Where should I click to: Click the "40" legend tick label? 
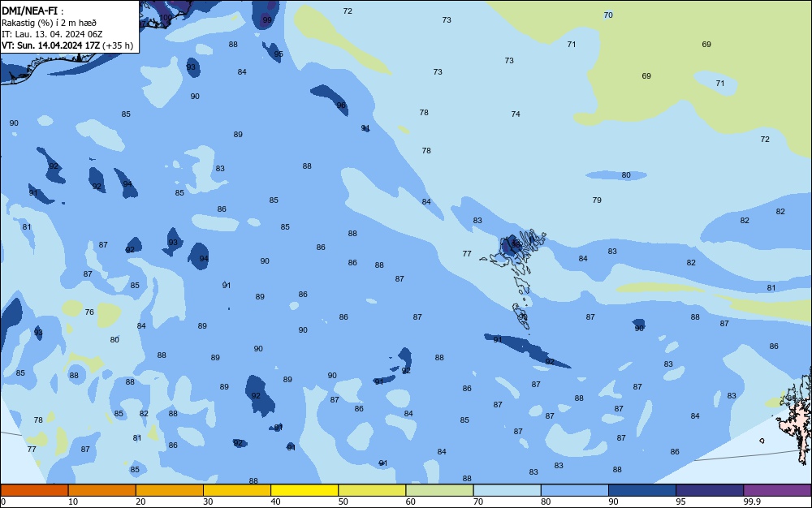276,502
